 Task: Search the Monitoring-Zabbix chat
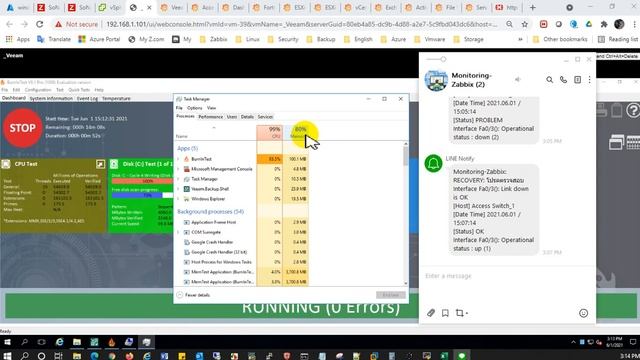pos(549,80)
